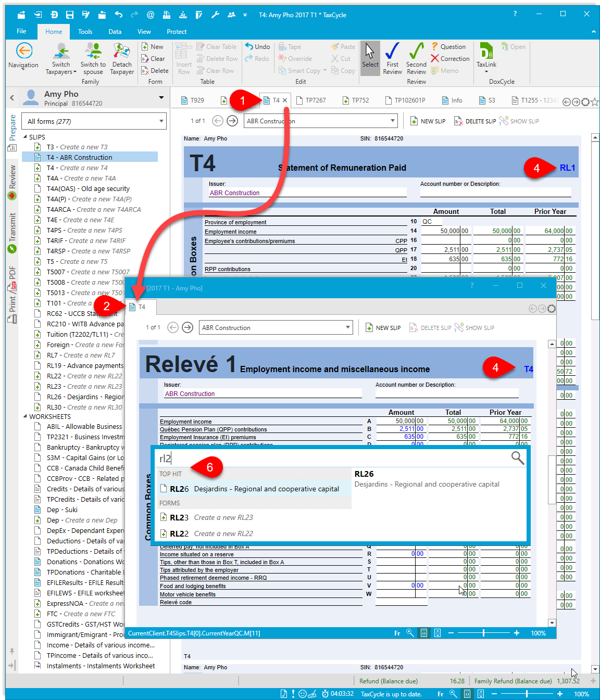Adjust the zoom slider in main status bar
The image size is (600, 700).
coord(527,694)
